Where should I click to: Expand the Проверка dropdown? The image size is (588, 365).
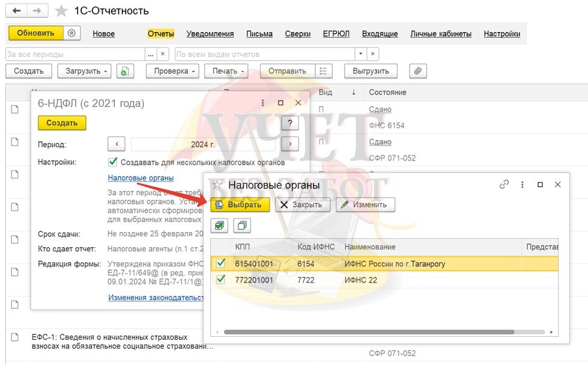pos(173,71)
